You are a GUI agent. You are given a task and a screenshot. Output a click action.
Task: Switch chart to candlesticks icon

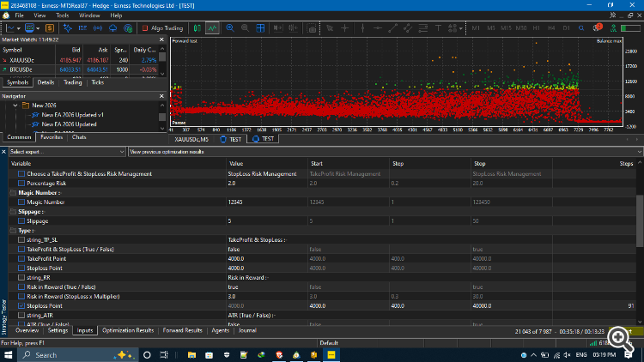[x=197, y=28]
